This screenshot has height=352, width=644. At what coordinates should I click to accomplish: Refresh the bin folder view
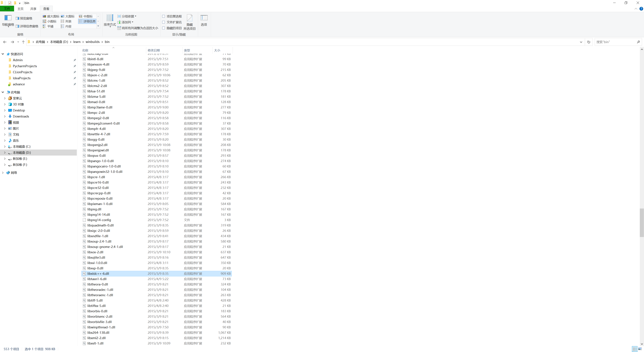pyautogui.click(x=589, y=42)
